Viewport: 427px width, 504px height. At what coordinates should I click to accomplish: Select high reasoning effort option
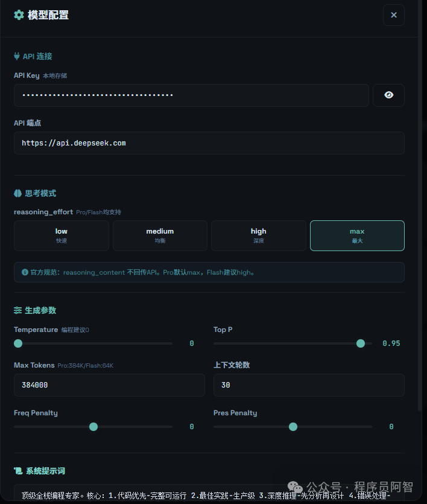(x=259, y=235)
